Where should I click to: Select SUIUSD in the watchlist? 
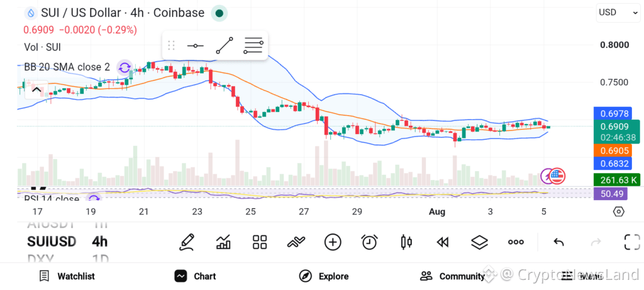(52, 242)
